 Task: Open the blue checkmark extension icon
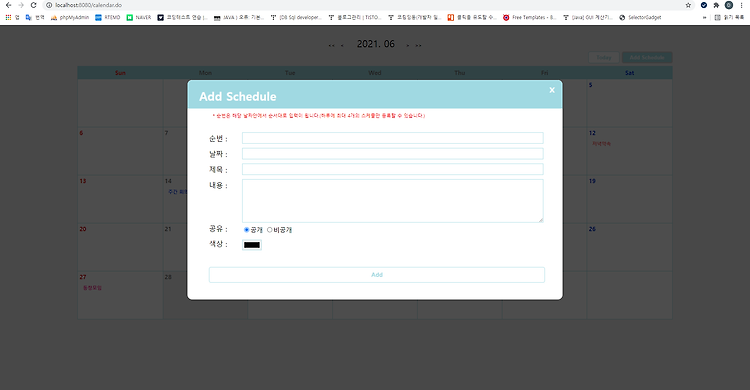(x=704, y=5)
